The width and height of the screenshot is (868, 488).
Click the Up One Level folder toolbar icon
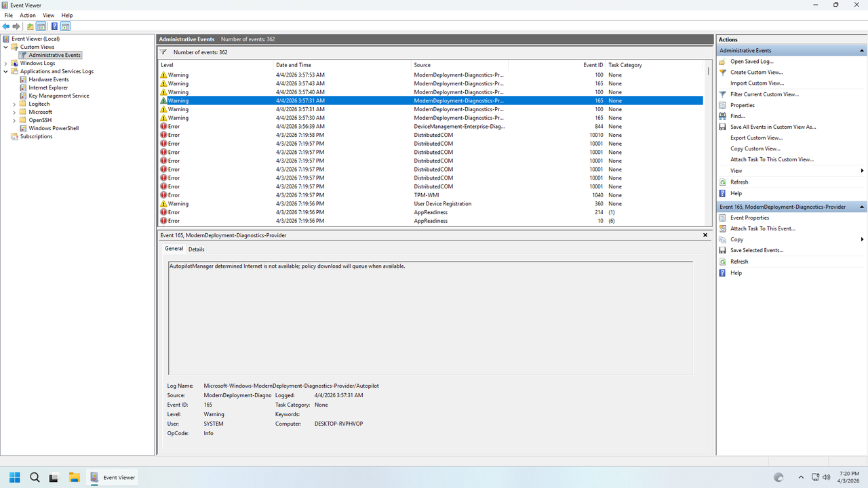click(x=30, y=26)
